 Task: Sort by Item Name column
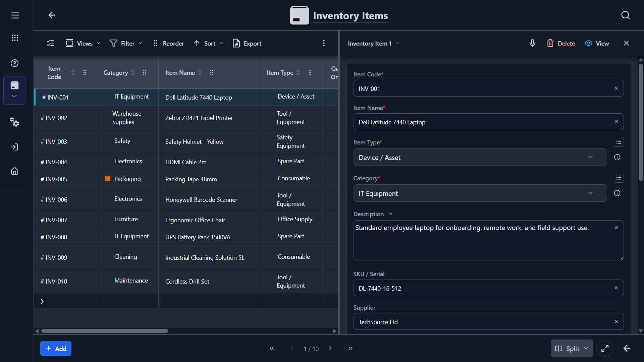pyautogui.click(x=200, y=72)
